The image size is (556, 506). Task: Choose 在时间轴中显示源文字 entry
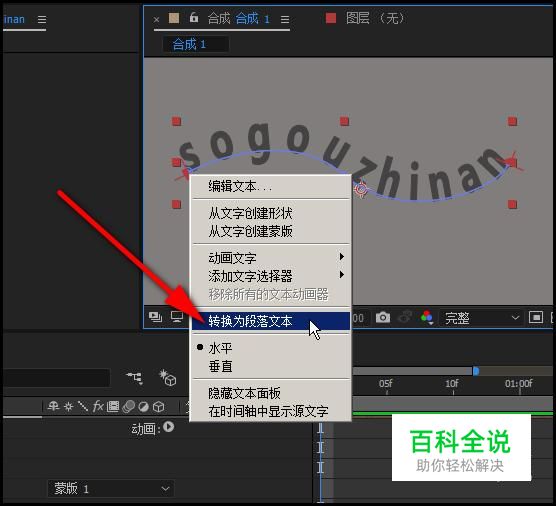tap(271, 411)
